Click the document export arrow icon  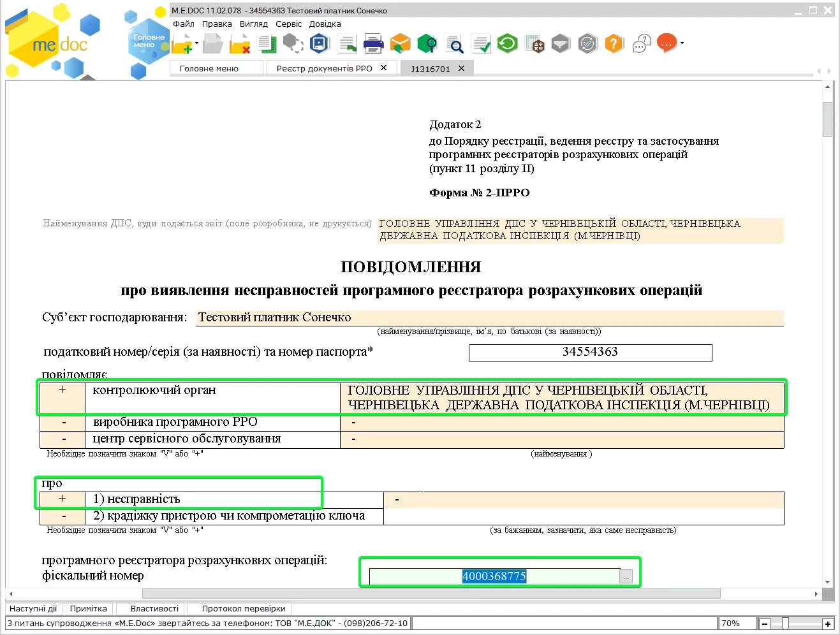347,44
